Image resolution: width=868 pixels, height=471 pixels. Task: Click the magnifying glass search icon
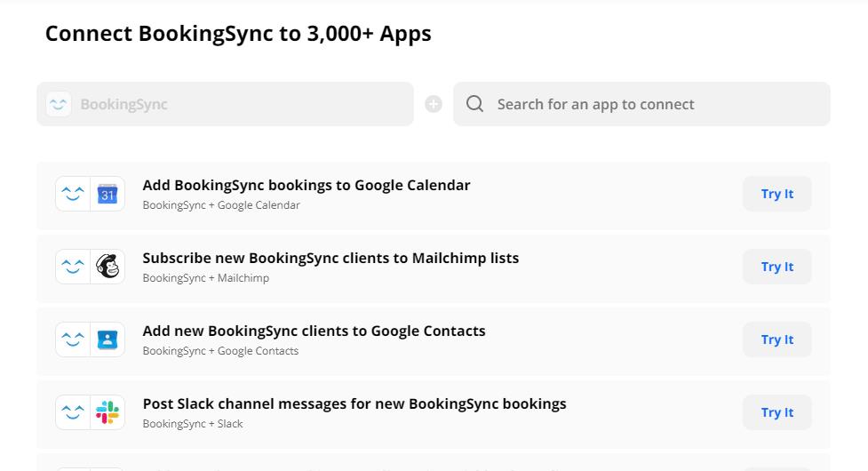click(x=475, y=104)
